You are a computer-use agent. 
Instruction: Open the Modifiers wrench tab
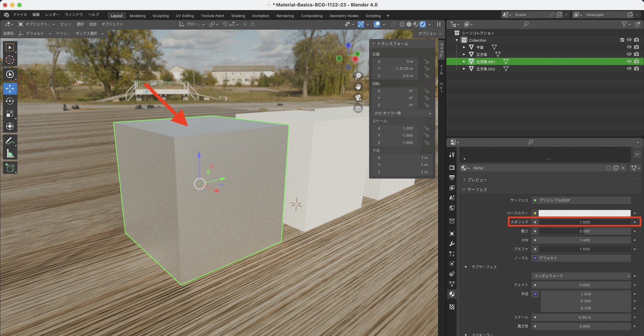point(452,244)
